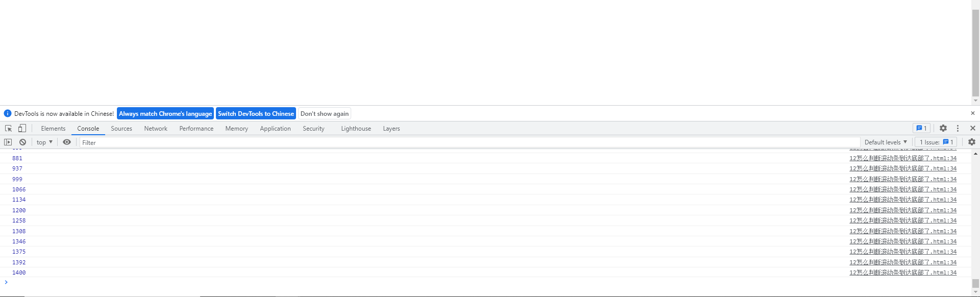Open the Application tab
980x297 pixels.
point(275,129)
